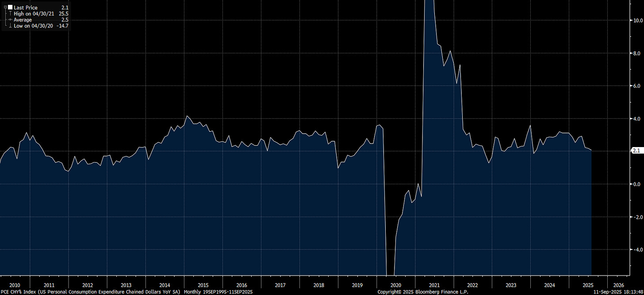Select the 2026 year label on x-axis

pyautogui.click(x=618, y=285)
